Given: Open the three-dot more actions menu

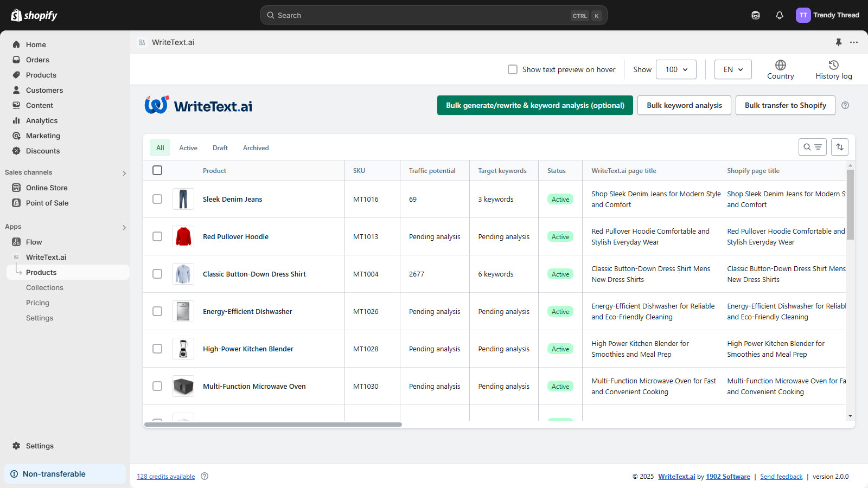Looking at the screenshot, I should 854,42.
